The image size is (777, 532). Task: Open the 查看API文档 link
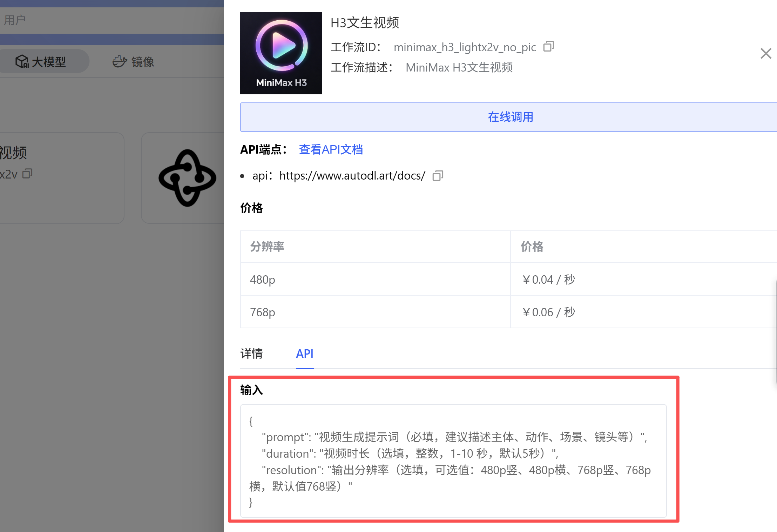coord(331,150)
